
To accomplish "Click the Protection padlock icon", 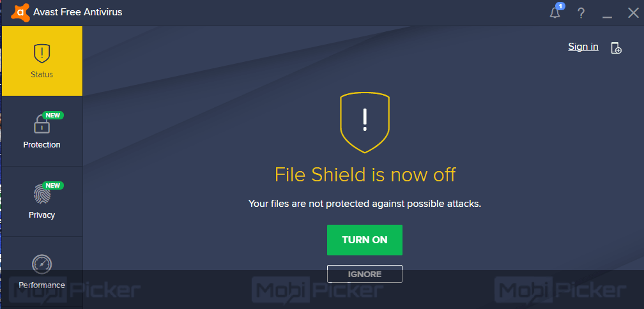I will [42, 124].
